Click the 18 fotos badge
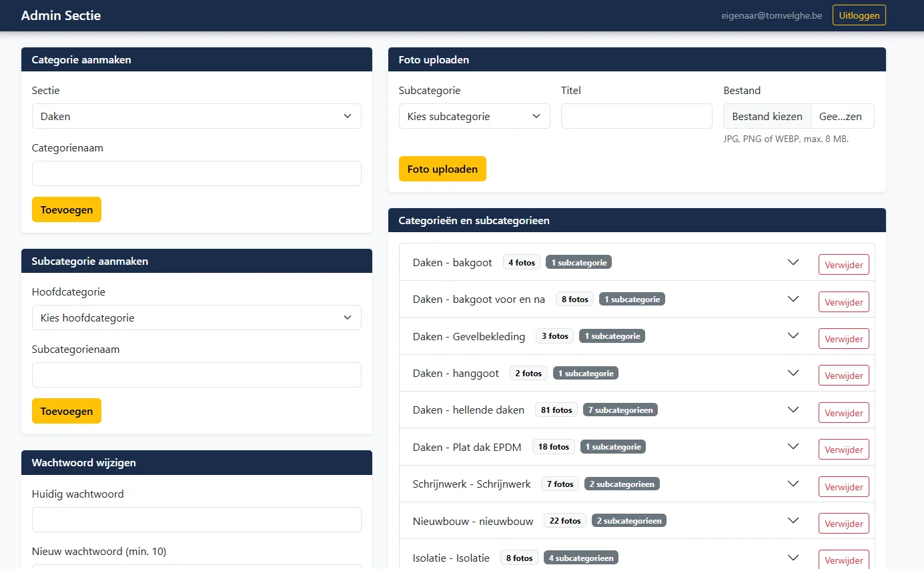924x569 pixels. click(554, 446)
